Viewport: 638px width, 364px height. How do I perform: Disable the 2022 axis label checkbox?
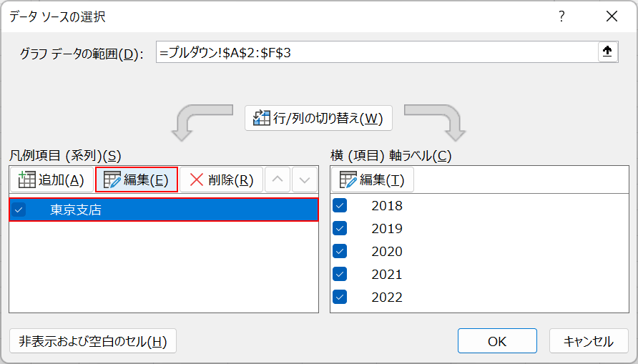340,297
